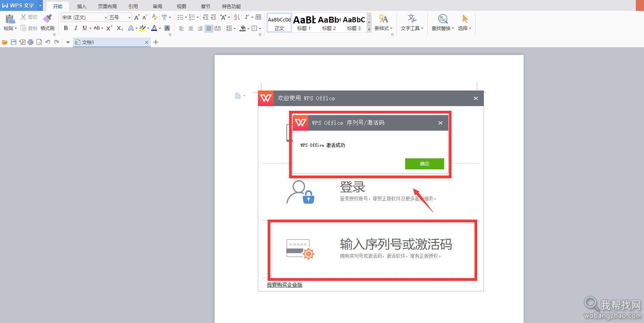The height and width of the screenshot is (323, 644).
Task: Toggle strikethrough (AB) formatting
Action: coord(97,28)
